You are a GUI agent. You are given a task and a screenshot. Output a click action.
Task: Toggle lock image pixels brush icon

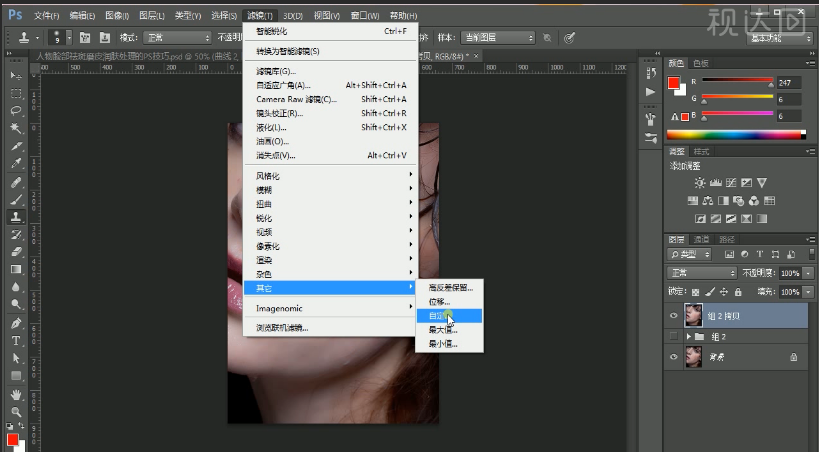[x=710, y=292]
